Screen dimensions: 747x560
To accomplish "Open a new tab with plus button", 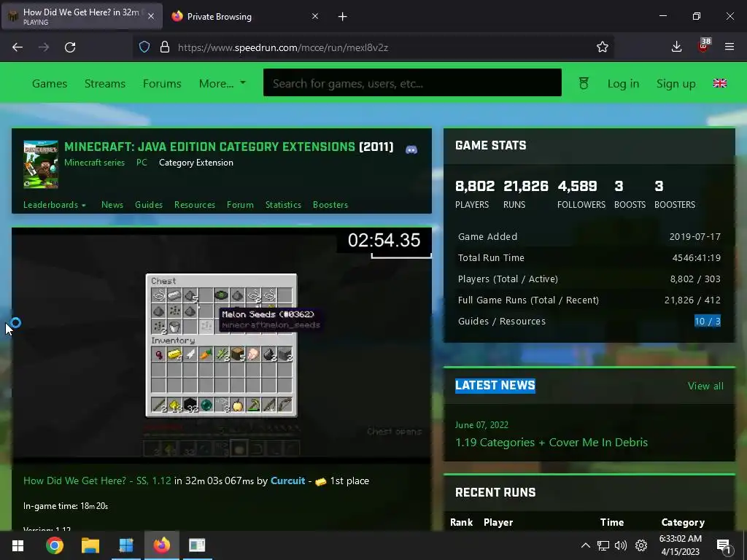I will pyautogui.click(x=343, y=17).
